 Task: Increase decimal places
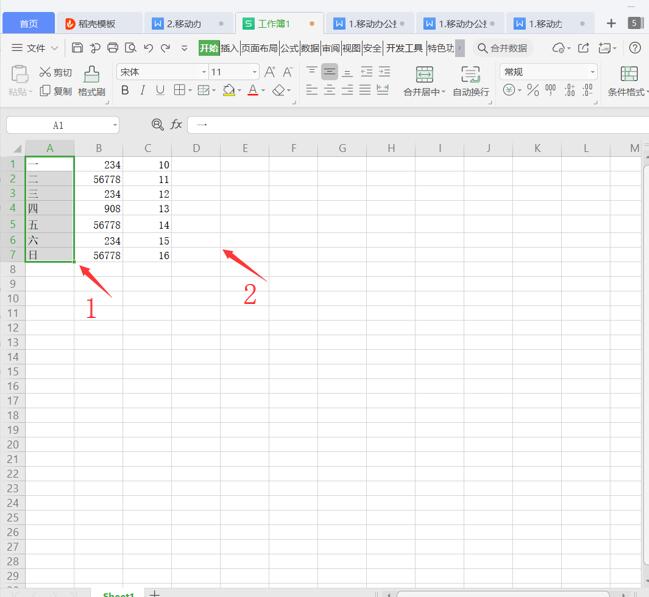pyautogui.click(x=570, y=90)
